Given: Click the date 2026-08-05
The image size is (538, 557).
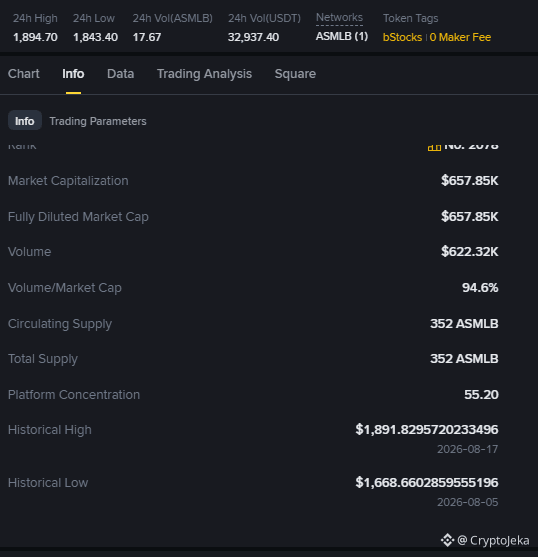Looking at the screenshot, I should point(467,502).
